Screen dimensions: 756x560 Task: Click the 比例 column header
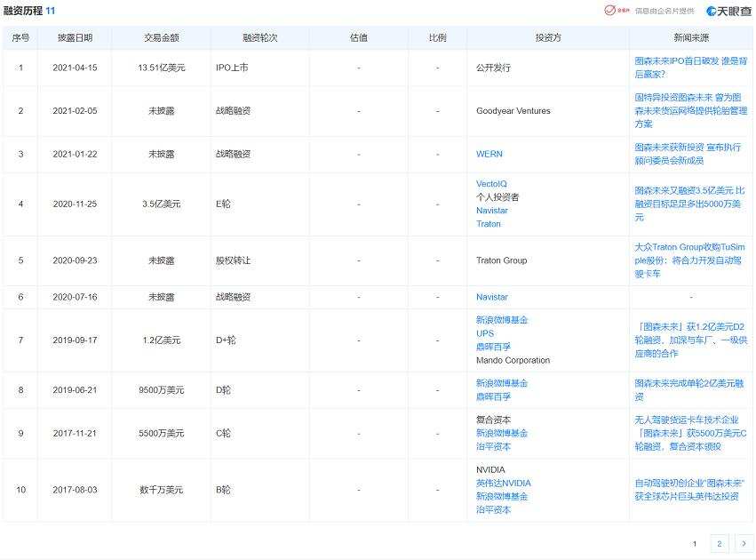[437, 37]
